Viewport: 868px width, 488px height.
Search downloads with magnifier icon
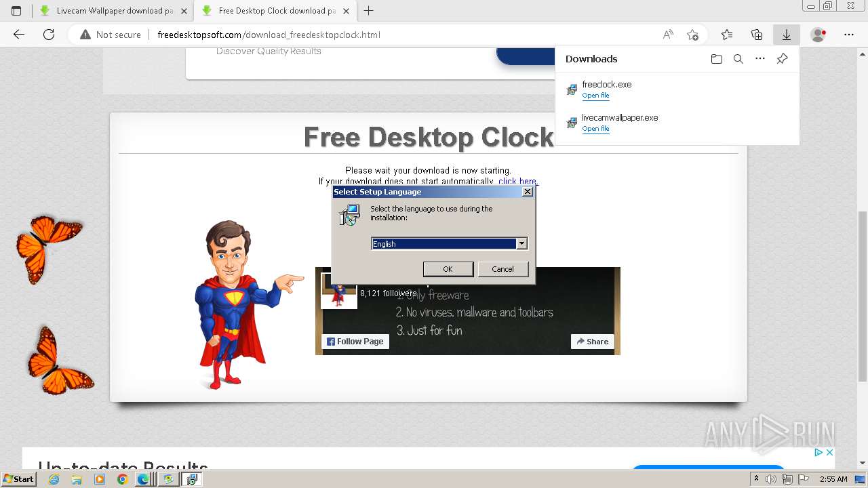[738, 59]
